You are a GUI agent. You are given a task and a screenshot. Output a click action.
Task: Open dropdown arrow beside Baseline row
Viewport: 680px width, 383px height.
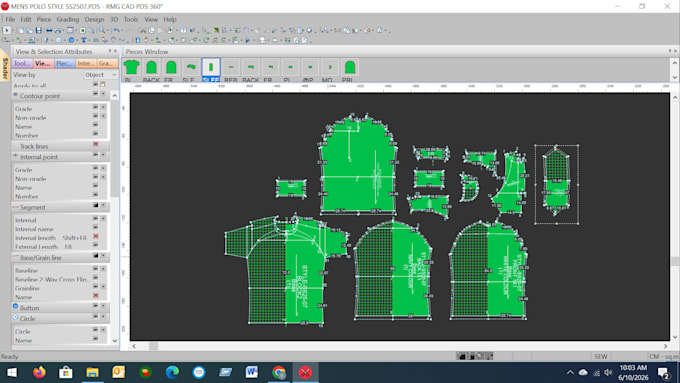click(x=103, y=269)
